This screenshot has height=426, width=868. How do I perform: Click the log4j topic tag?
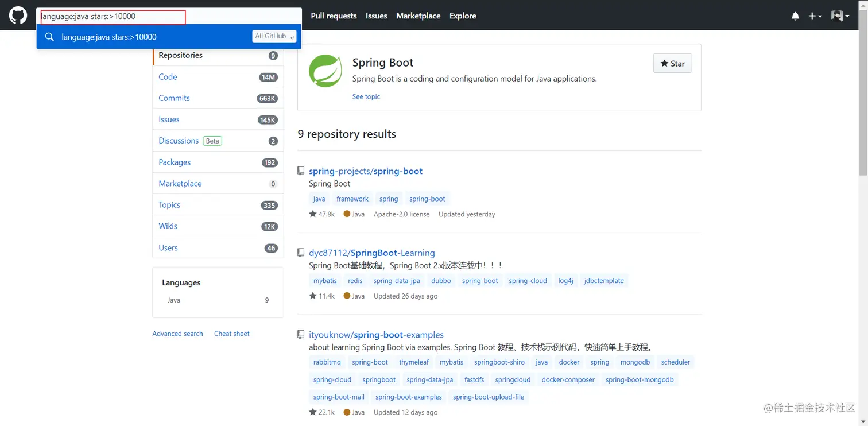pyautogui.click(x=565, y=281)
